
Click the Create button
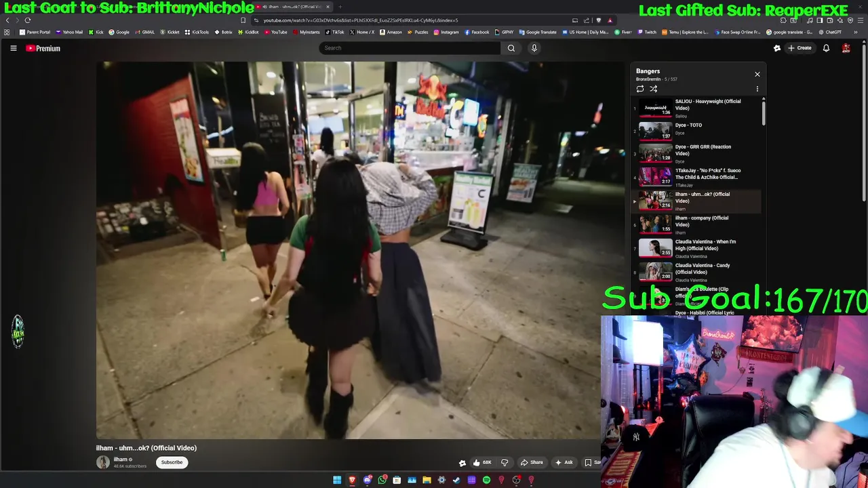800,48
